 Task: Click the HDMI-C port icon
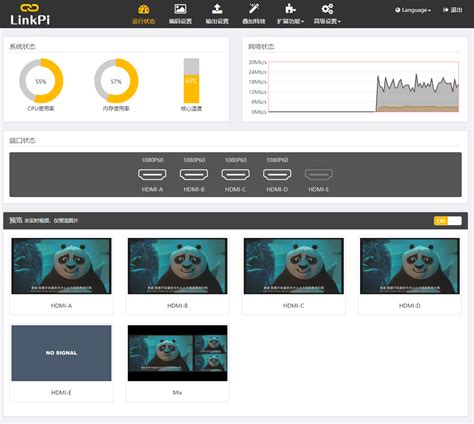coord(235,174)
